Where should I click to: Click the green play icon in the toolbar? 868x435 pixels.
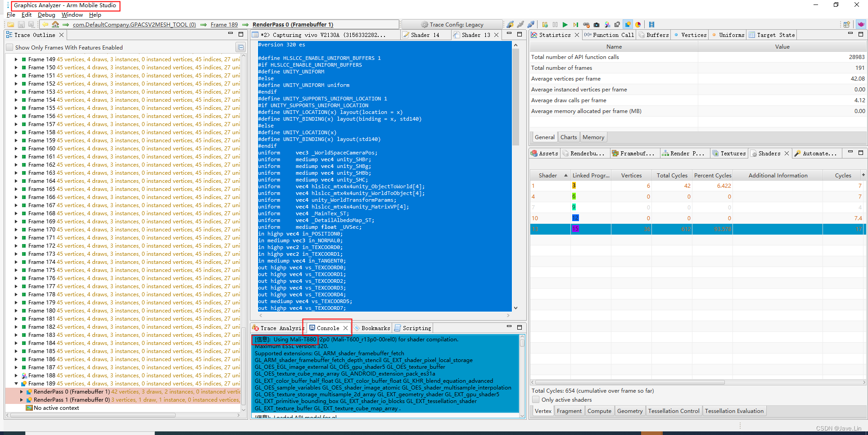point(565,25)
